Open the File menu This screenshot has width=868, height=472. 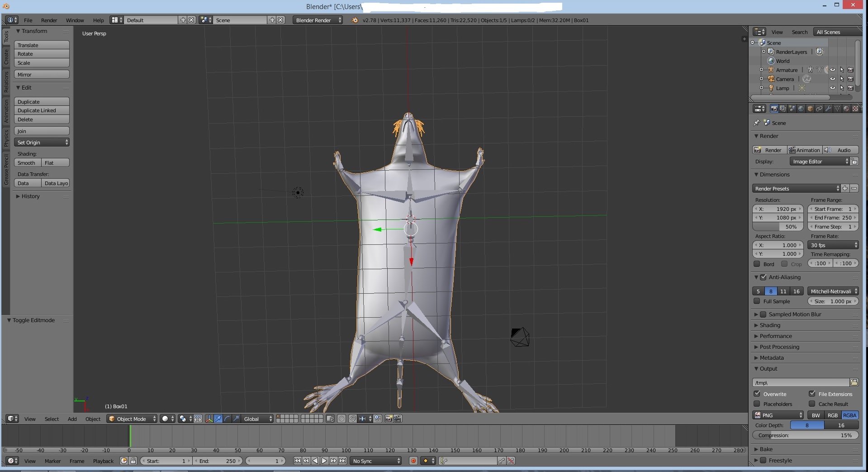[28, 20]
